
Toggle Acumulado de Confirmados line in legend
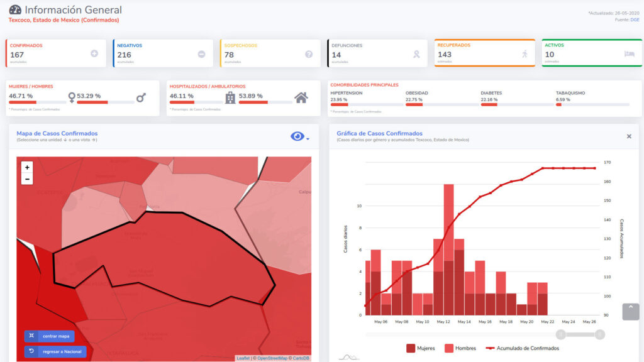pos(521,348)
